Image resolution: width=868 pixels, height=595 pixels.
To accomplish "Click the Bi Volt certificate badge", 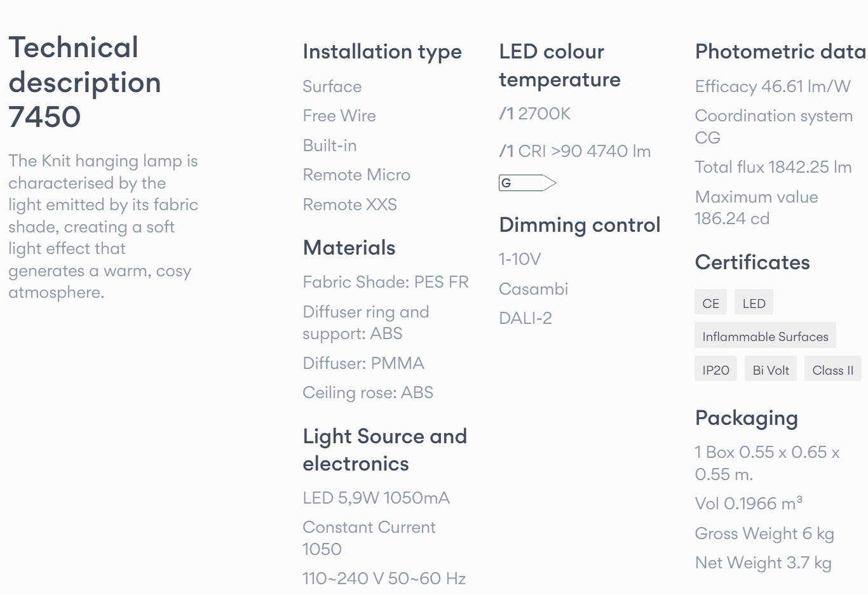I will coord(771,370).
